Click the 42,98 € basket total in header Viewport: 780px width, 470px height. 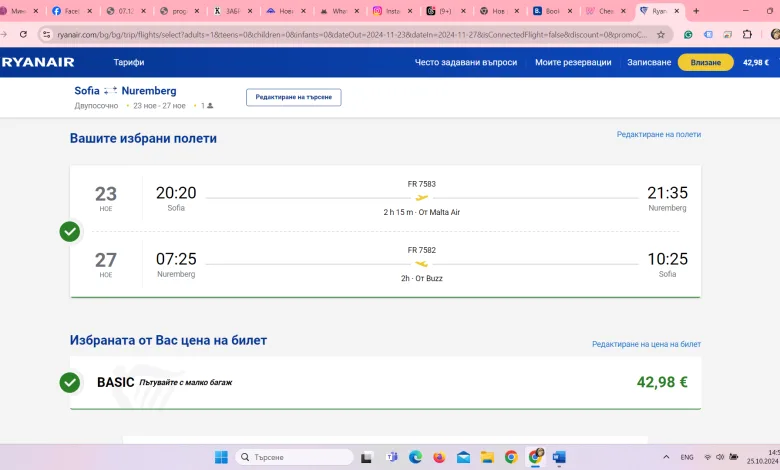click(756, 62)
